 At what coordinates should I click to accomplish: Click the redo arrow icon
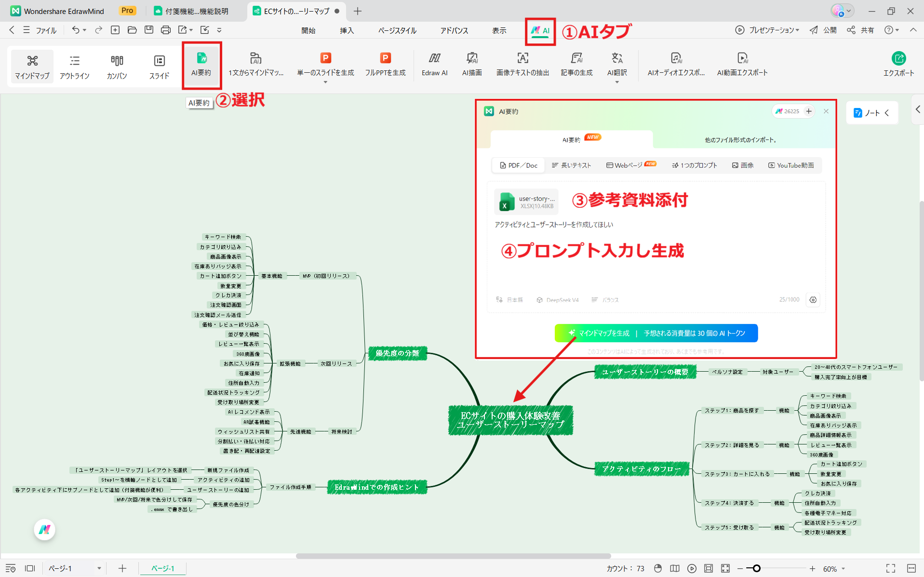pos(99,30)
